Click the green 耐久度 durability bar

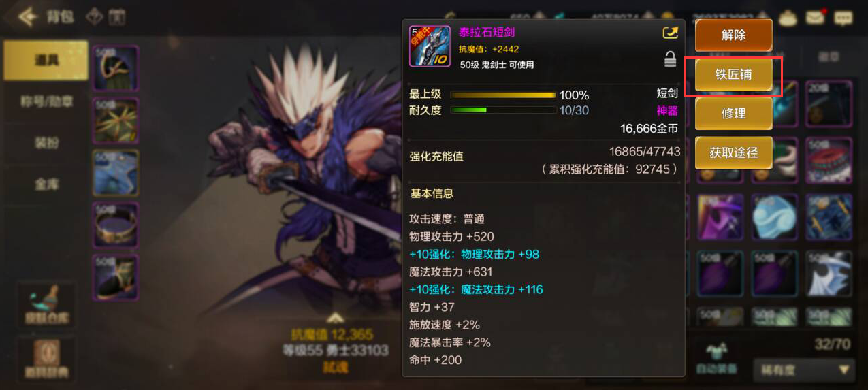[502, 110]
